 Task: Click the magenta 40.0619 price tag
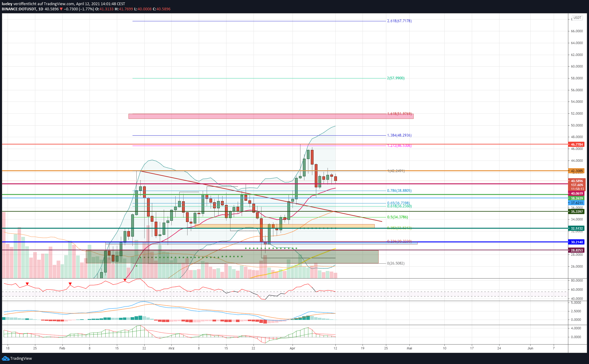tap(577, 193)
